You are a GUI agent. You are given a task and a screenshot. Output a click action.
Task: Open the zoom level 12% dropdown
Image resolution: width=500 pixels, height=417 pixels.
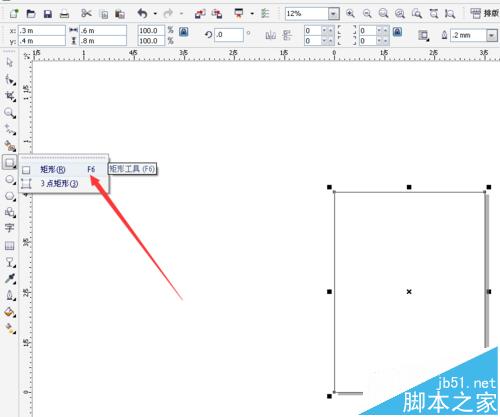[x=333, y=14]
